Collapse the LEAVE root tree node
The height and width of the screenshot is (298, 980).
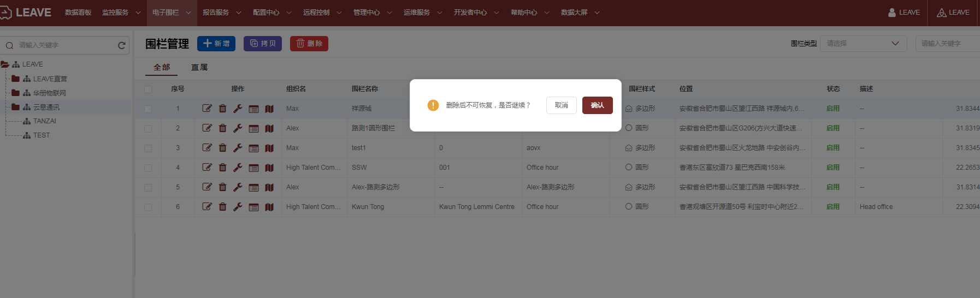coord(5,64)
